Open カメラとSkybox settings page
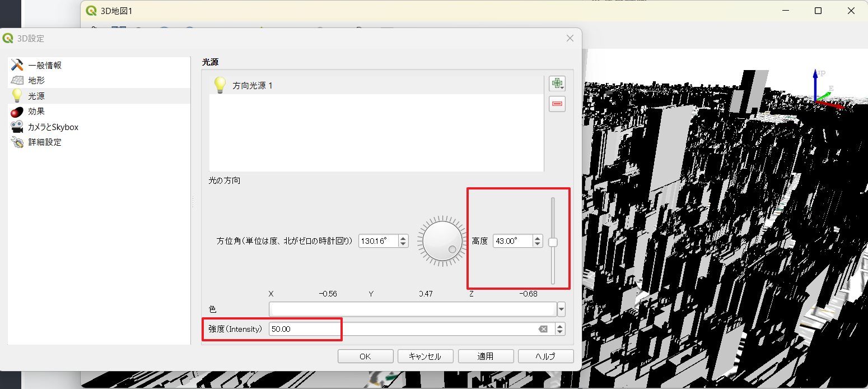This screenshot has height=389, width=868. tap(99, 127)
